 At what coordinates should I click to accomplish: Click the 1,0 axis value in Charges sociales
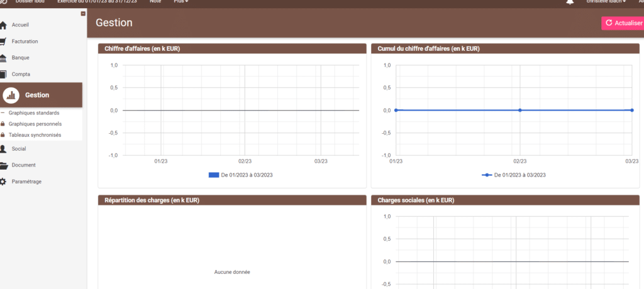(387, 216)
